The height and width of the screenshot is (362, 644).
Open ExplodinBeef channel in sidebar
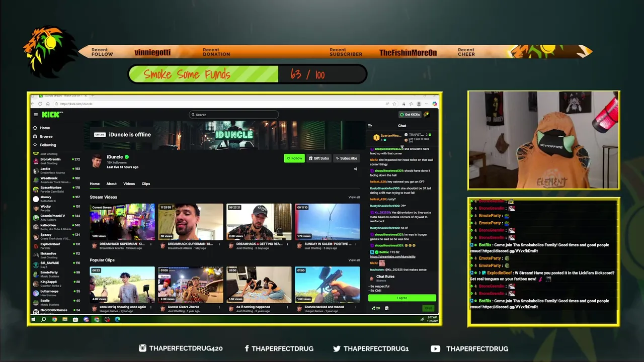[56, 246]
